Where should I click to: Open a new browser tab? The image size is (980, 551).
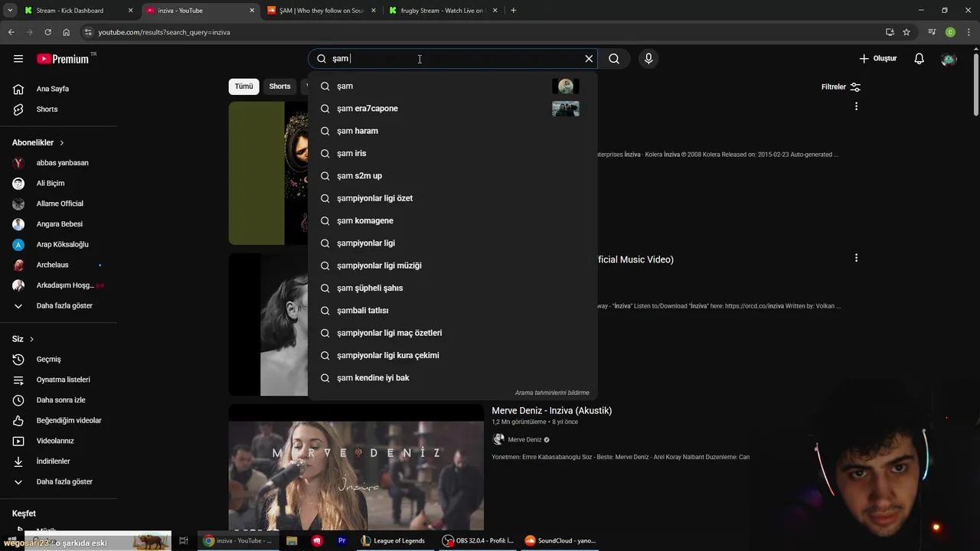[513, 11]
